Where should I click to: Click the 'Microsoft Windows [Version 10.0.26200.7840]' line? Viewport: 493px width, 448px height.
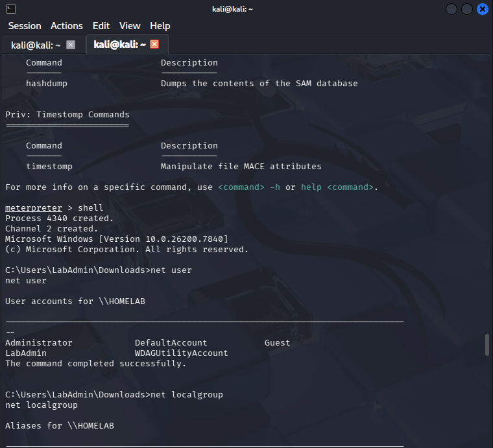[x=117, y=239]
